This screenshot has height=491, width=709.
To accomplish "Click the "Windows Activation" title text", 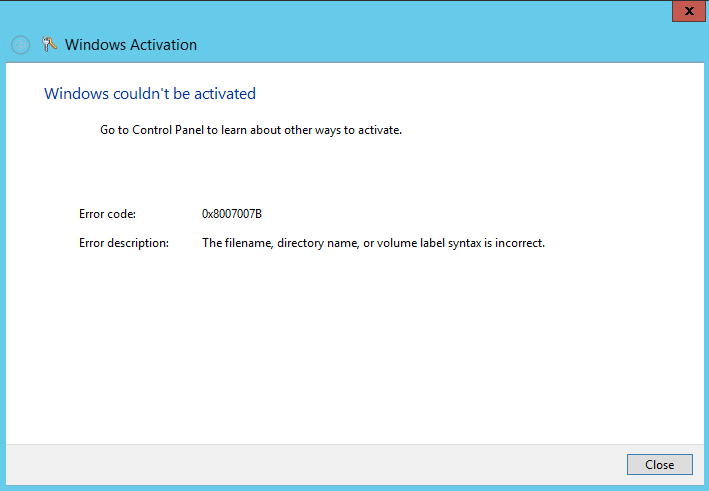I will click(131, 44).
